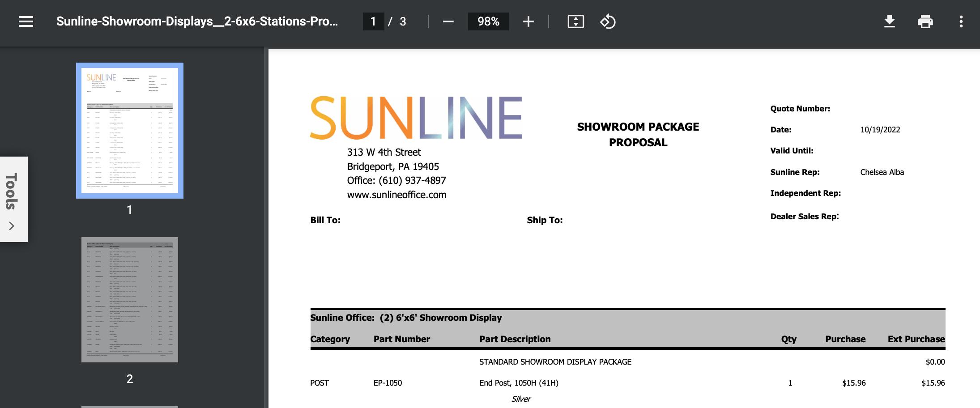Click the date value 10/19/2022
This screenshot has width=980, height=408.
880,130
